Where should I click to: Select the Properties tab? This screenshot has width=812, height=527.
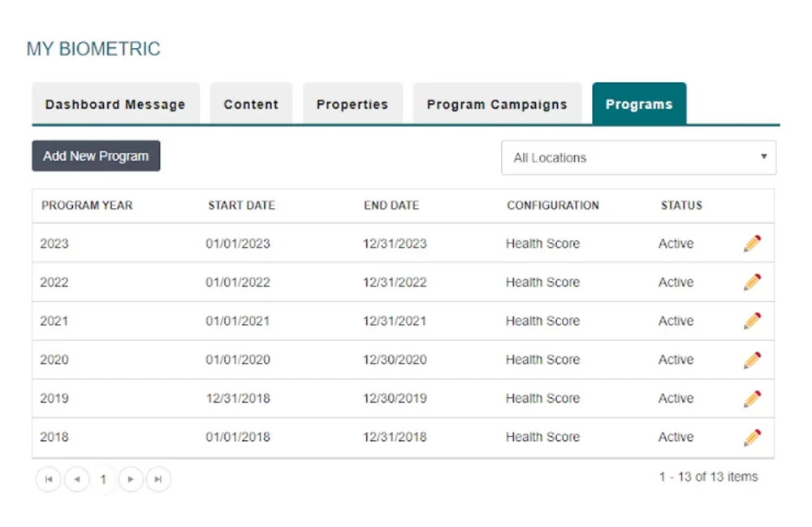(352, 104)
